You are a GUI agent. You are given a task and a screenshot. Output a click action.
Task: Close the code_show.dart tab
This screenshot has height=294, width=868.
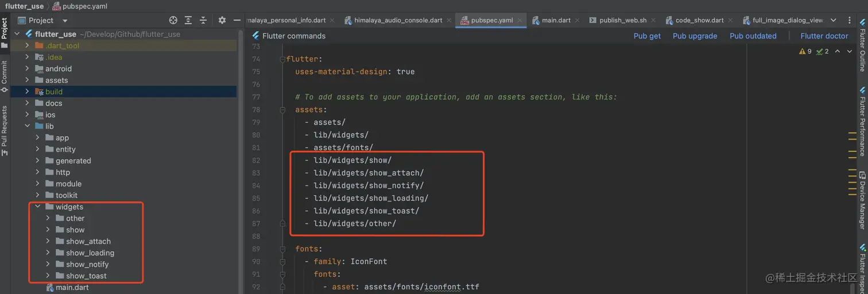pos(731,20)
